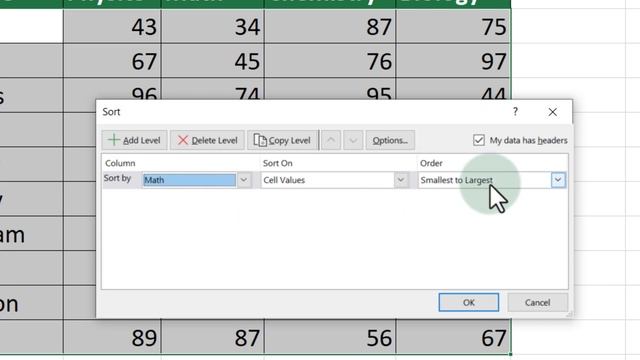Select cell containing 43
This screenshot has height=360, width=640.
[x=112, y=26]
